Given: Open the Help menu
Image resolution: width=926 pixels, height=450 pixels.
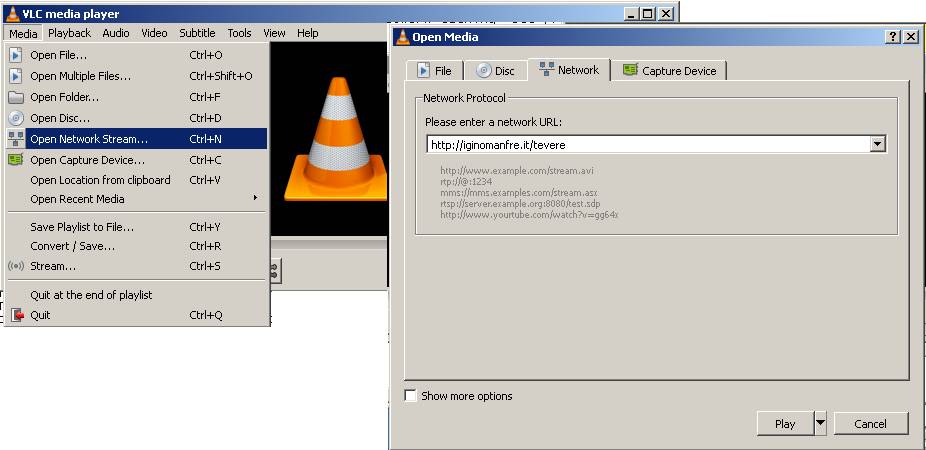Looking at the screenshot, I should pos(308,33).
